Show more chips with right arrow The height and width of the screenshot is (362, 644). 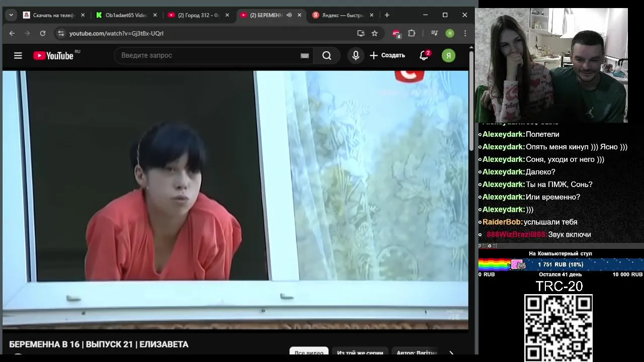(x=451, y=353)
